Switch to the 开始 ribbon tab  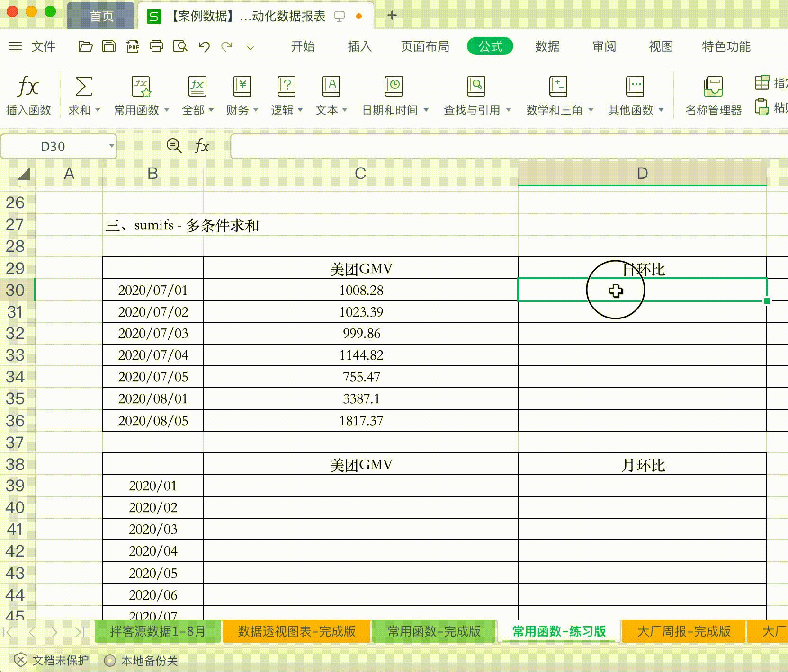[x=303, y=46]
